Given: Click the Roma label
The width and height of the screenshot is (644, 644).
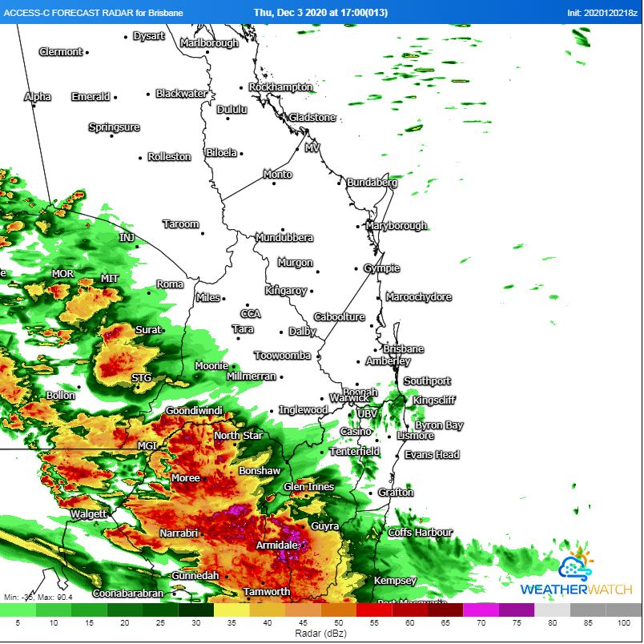Looking at the screenshot, I should 170,284.
